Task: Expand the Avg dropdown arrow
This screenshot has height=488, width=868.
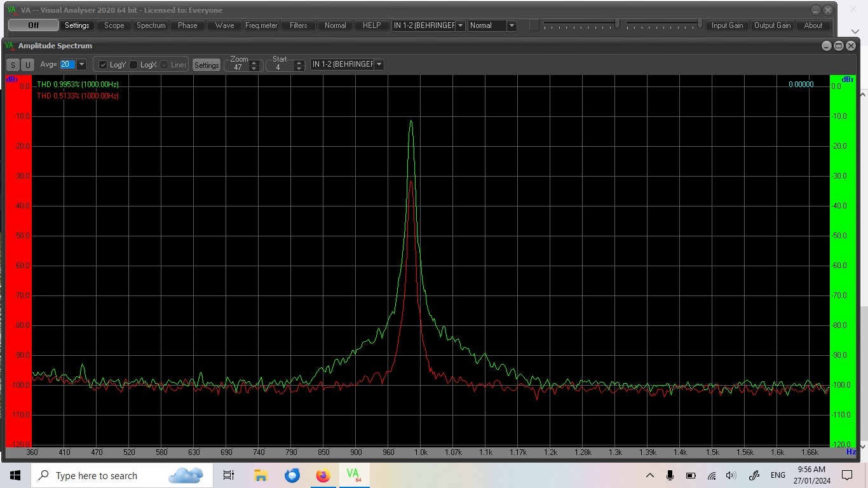Action: [81, 64]
